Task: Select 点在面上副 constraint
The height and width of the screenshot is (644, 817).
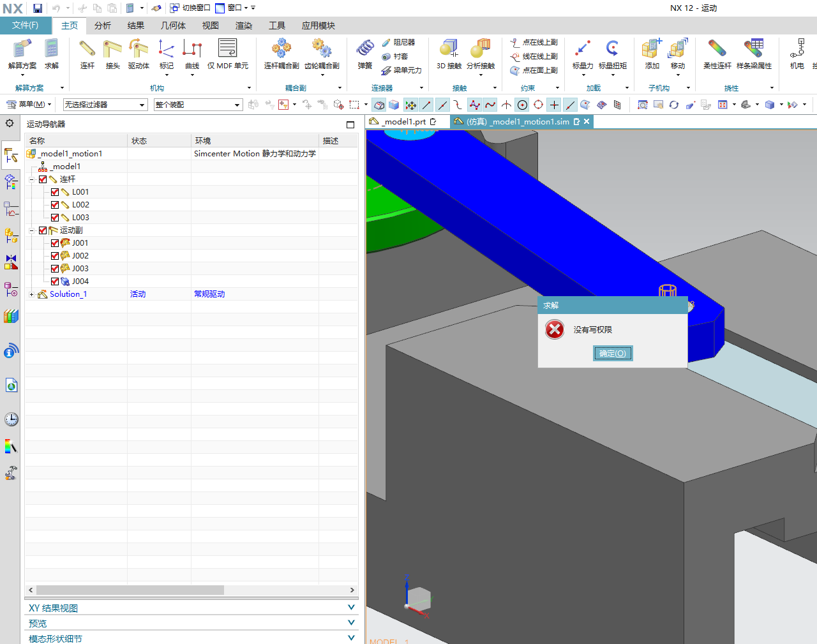Action: (534, 70)
